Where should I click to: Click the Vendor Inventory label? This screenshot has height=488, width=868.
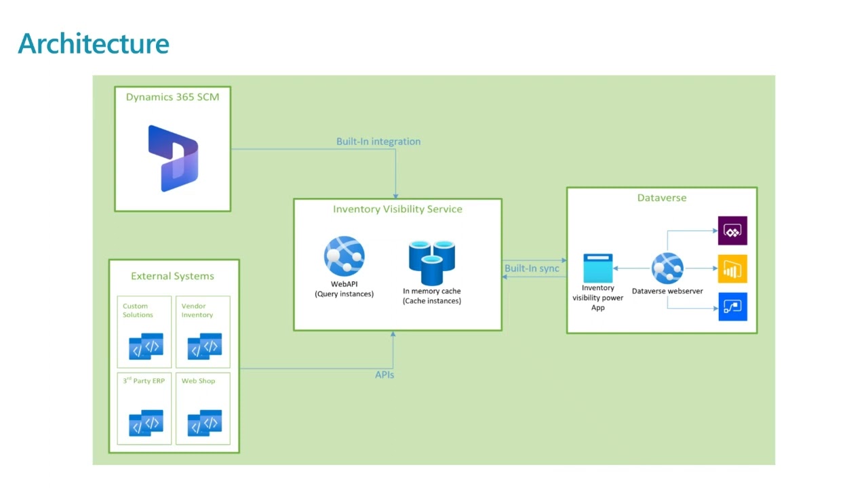click(197, 310)
